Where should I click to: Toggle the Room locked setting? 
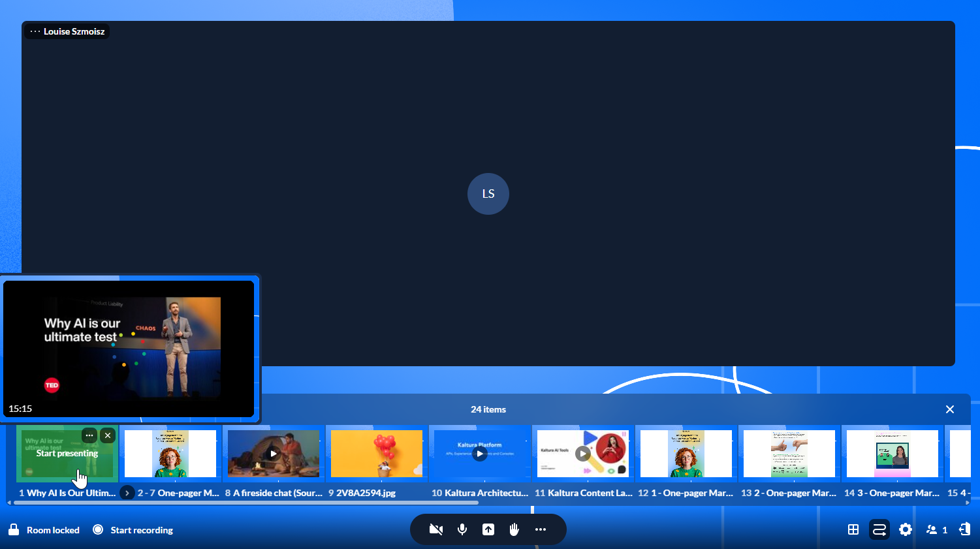pos(44,529)
